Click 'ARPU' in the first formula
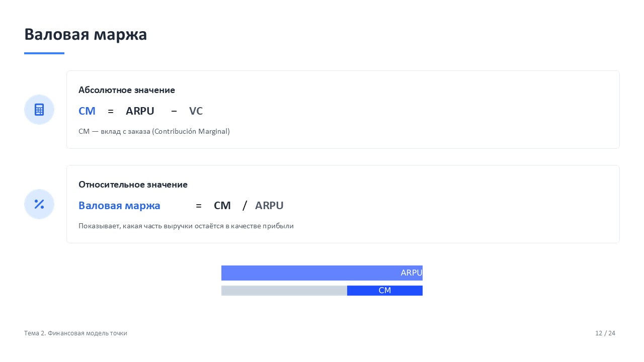Screen dimensions: 644x362 point(140,111)
